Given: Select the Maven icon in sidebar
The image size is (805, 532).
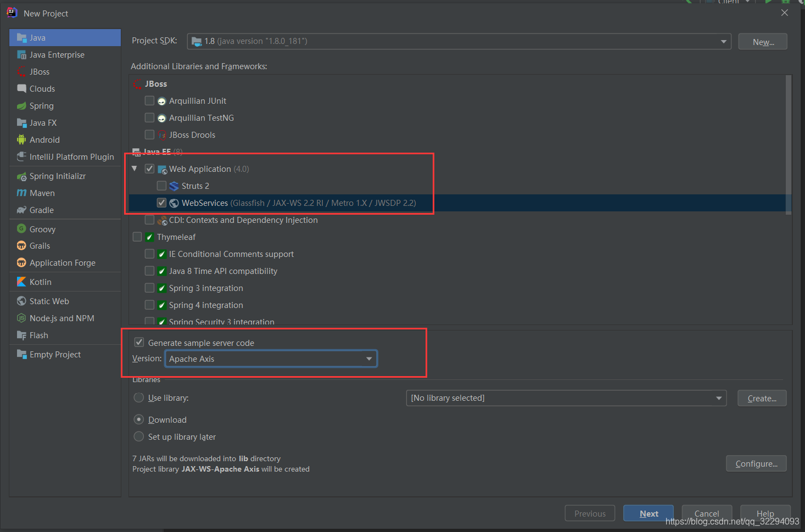Looking at the screenshot, I should pos(22,193).
